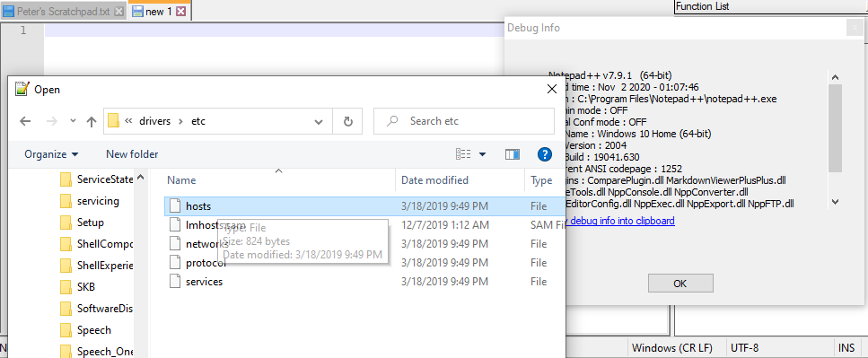Click services file icon

[x=175, y=282]
